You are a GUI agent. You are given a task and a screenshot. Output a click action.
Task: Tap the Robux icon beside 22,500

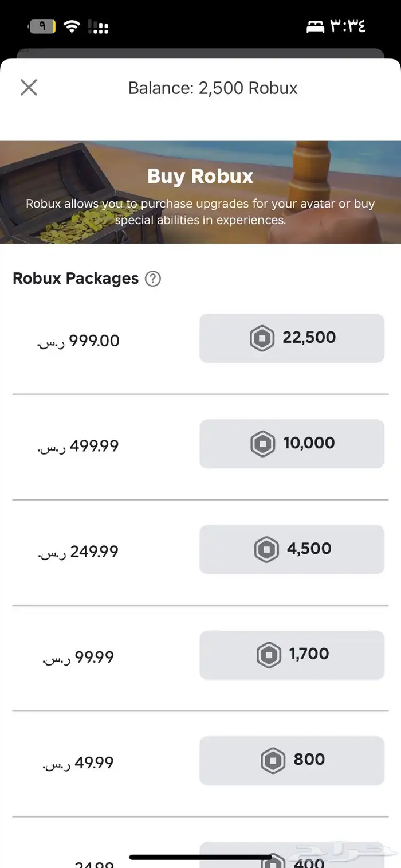point(262,339)
